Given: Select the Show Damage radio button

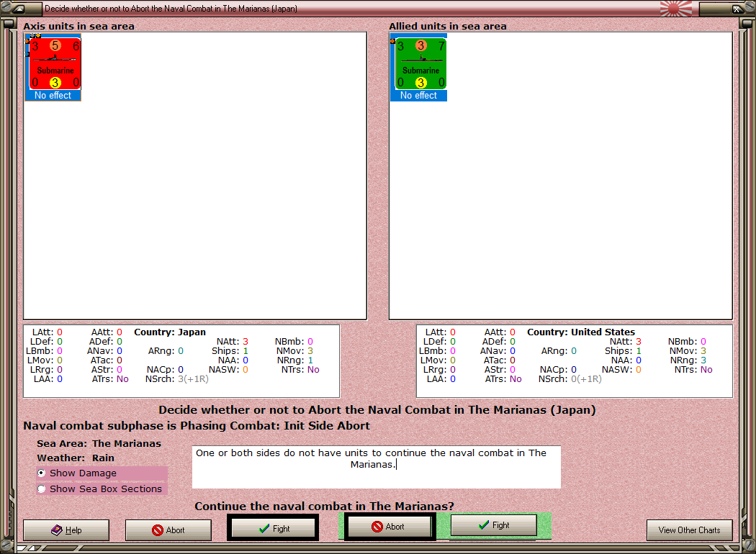Looking at the screenshot, I should pyautogui.click(x=42, y=473).
